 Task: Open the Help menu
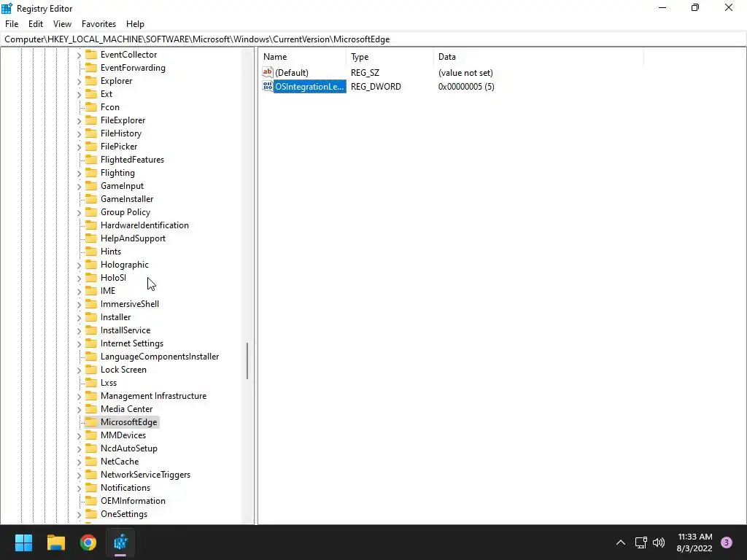[x=135, y=24]
